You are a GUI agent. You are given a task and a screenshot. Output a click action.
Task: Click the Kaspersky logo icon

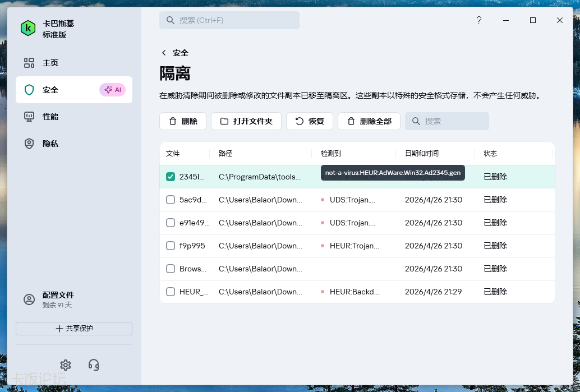click(x=28, y=29)
